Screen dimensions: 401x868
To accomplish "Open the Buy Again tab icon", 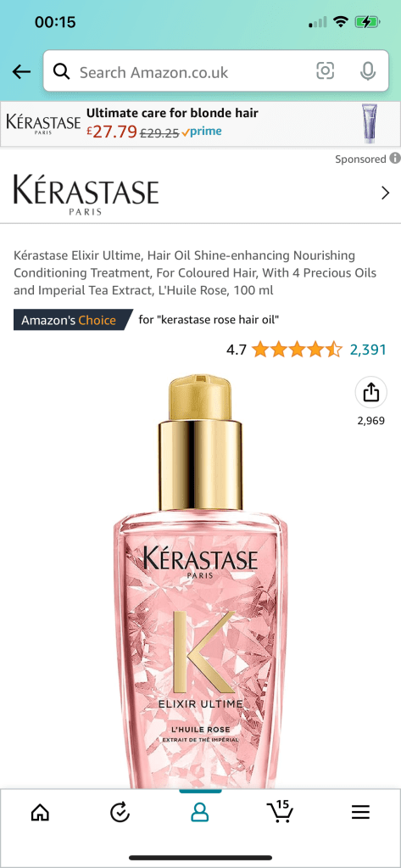I will click(120, 812).
